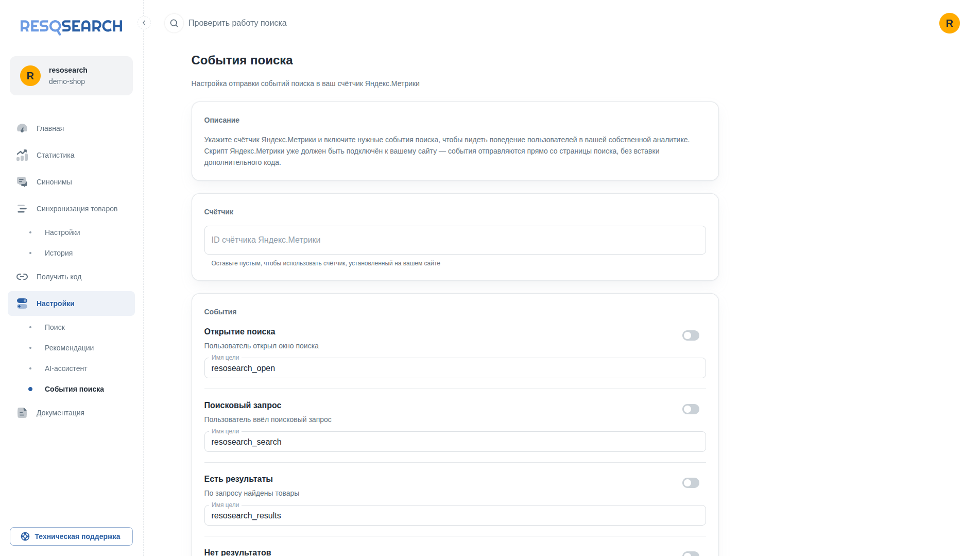Viewport: 980px width, 556px height.
Task: Open Получить код page
Action: pyautogui.click(x=71, y=277)
